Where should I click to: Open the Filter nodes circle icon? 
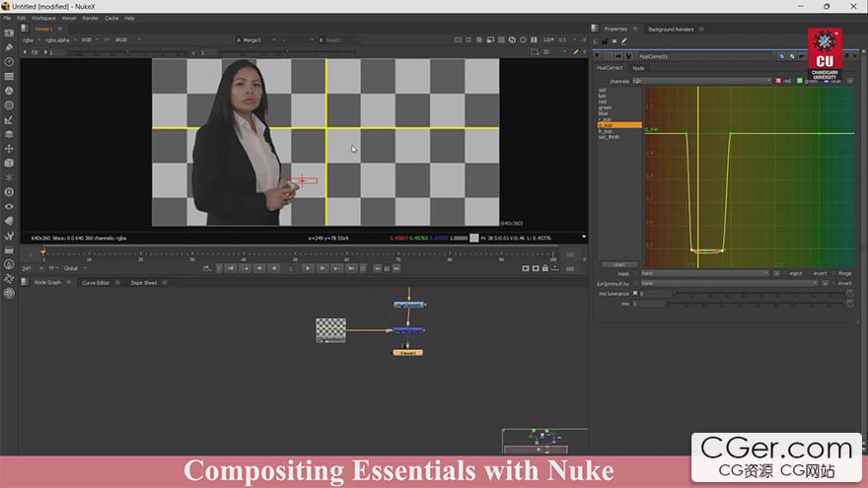click(x=9, y=105)
